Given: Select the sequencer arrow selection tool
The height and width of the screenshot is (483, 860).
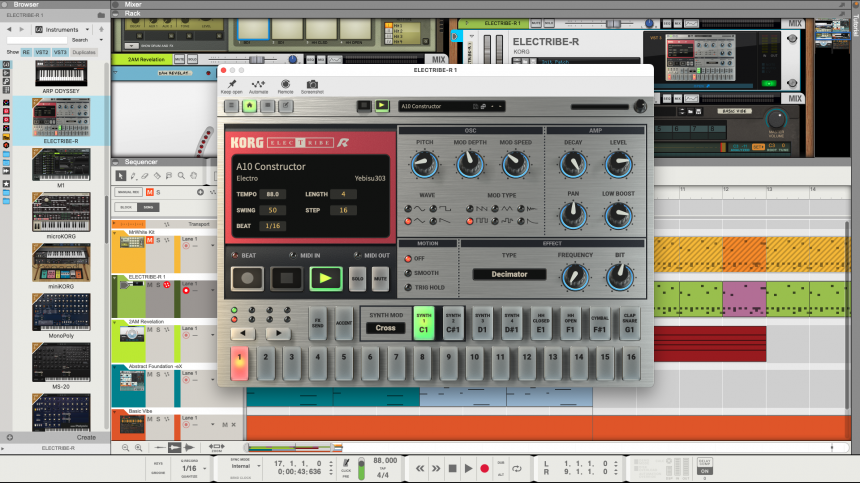Looking at the screenshot, I should [x=121, y=176].
